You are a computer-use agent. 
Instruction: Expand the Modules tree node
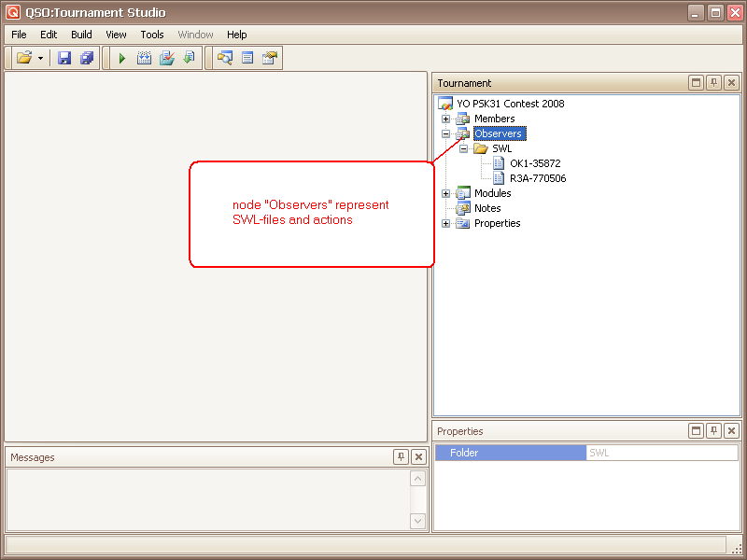point(445,193)
